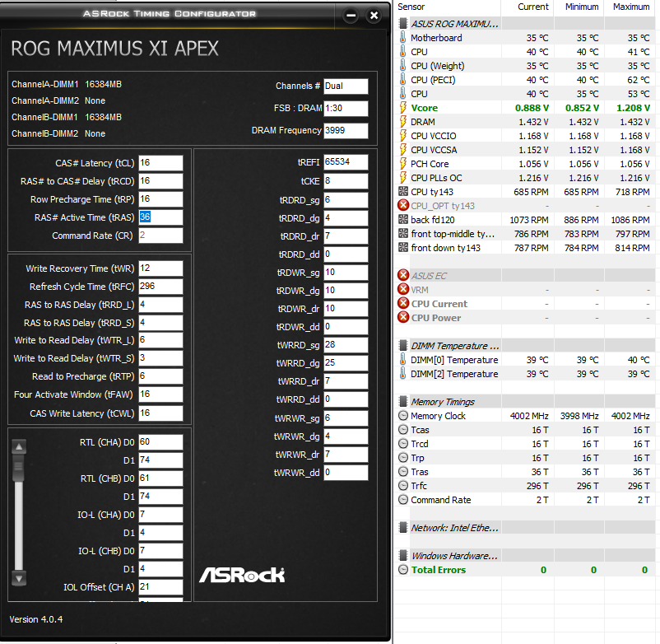This screenshot has height=644, width=660.
Task: Click the VRM disabled sensor icon
Action: tap(403, 289)
